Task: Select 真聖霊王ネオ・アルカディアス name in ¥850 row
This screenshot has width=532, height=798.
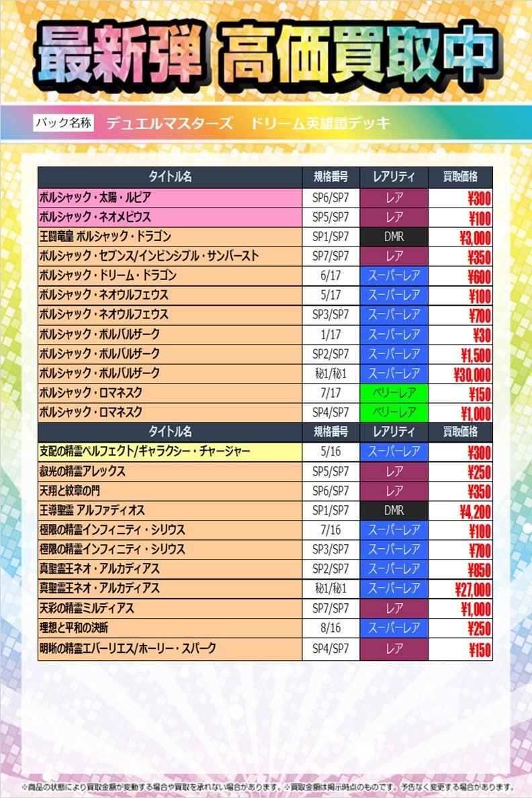Action: coord(100,568)
